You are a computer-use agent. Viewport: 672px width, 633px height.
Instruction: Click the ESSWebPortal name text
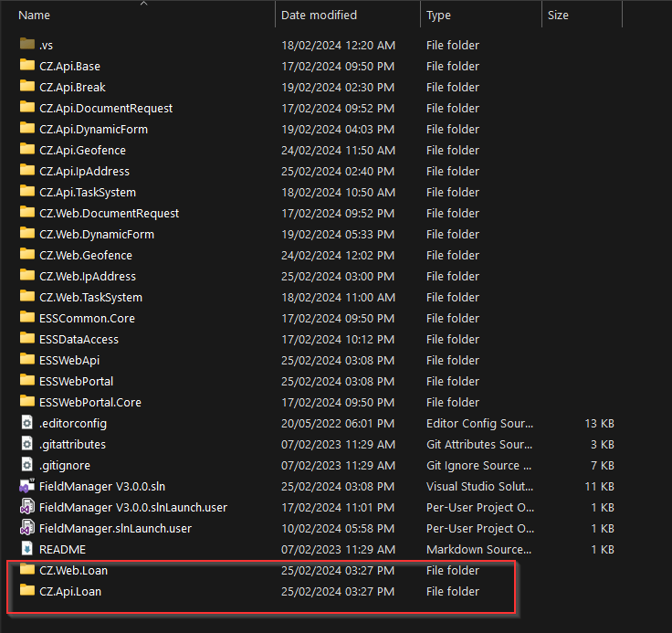77,381
